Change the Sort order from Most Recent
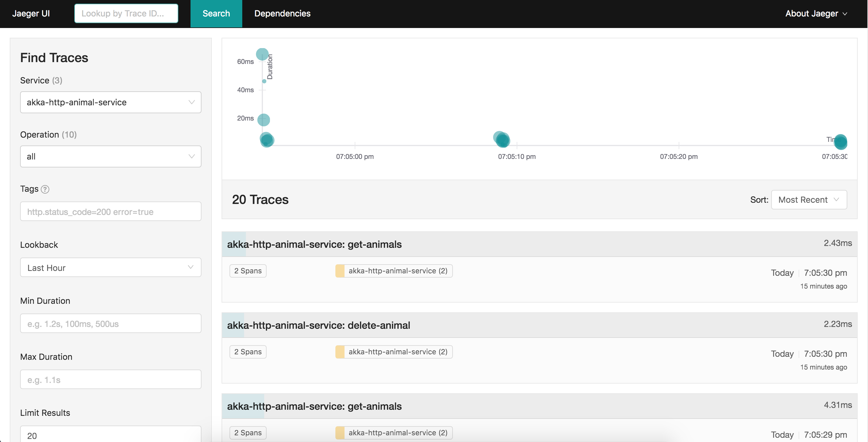This screenshot has width=868, height=442. [809, 200]
